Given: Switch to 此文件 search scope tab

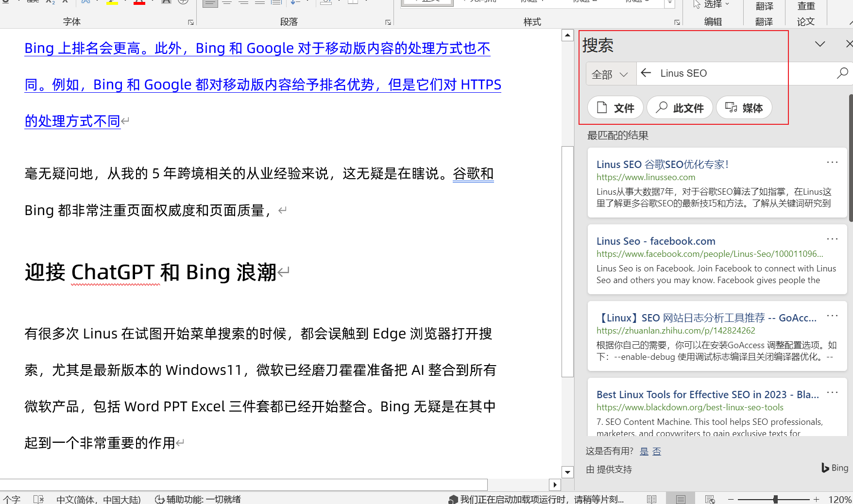Looking at the screenshot, I should click(680, 107).
